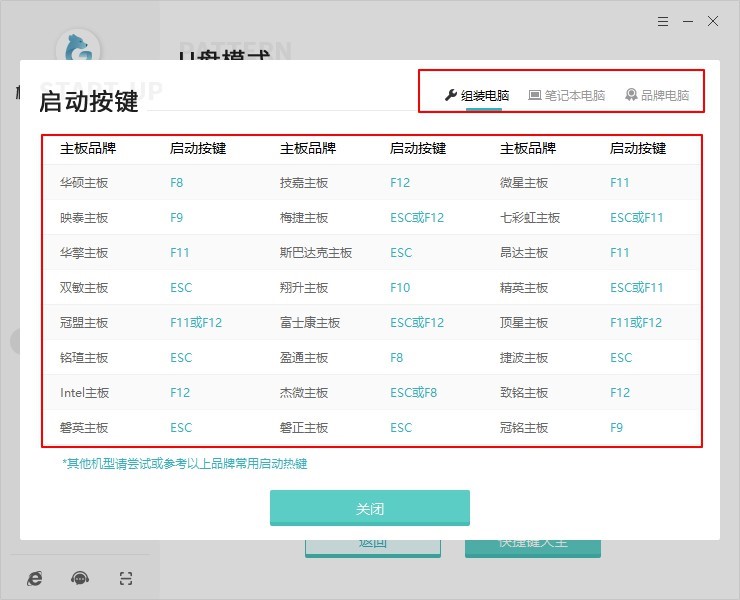Minimize the application window
Screen dimensions: 740x600
point(688,21)
